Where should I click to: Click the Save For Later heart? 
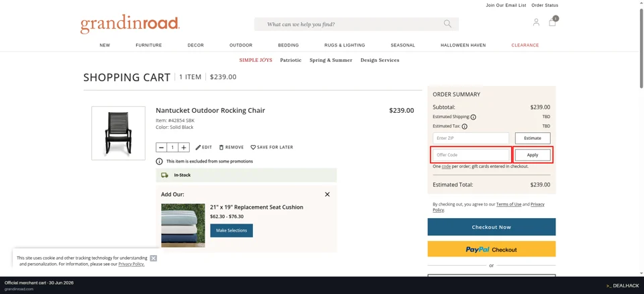(253, 147)
